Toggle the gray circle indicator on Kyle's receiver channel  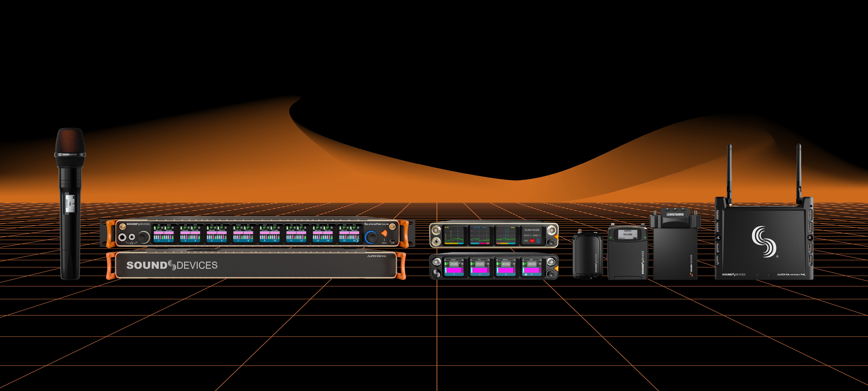540,264
